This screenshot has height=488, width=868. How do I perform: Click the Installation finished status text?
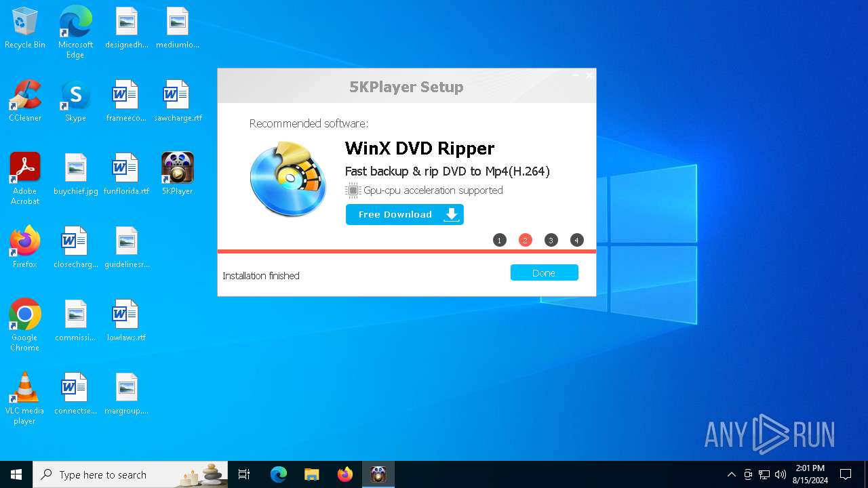[261, 276]
